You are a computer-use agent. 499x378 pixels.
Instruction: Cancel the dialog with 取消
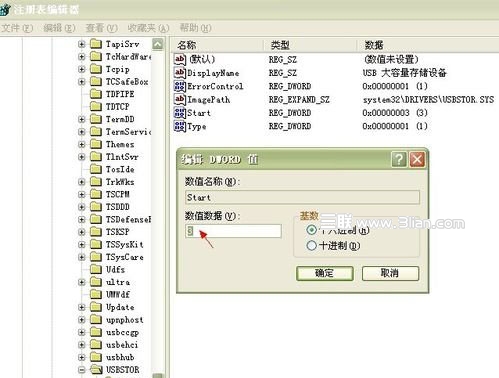[x=390, y=273]
